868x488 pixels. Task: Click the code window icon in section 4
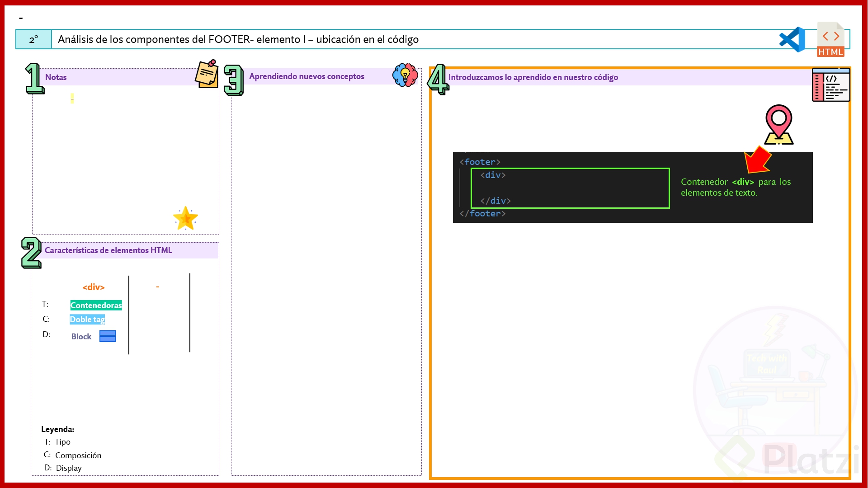tap(831, 84)
